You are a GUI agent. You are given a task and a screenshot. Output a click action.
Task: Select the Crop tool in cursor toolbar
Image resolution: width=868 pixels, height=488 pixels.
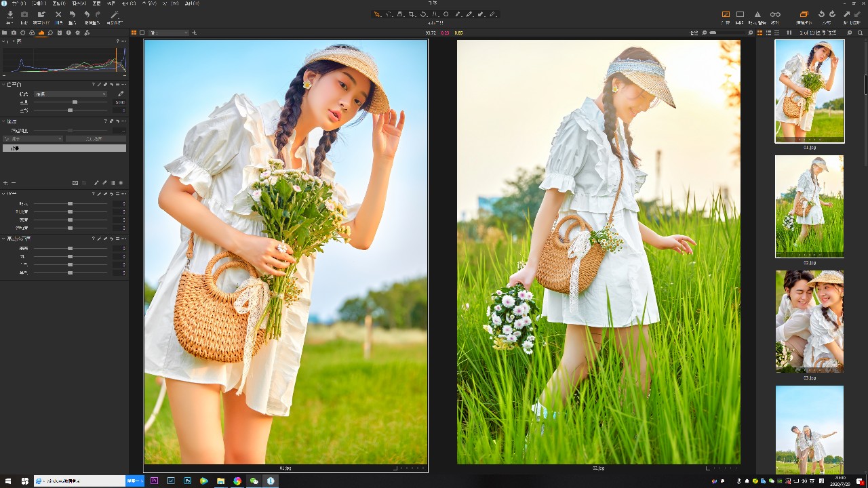coord(412,14)
